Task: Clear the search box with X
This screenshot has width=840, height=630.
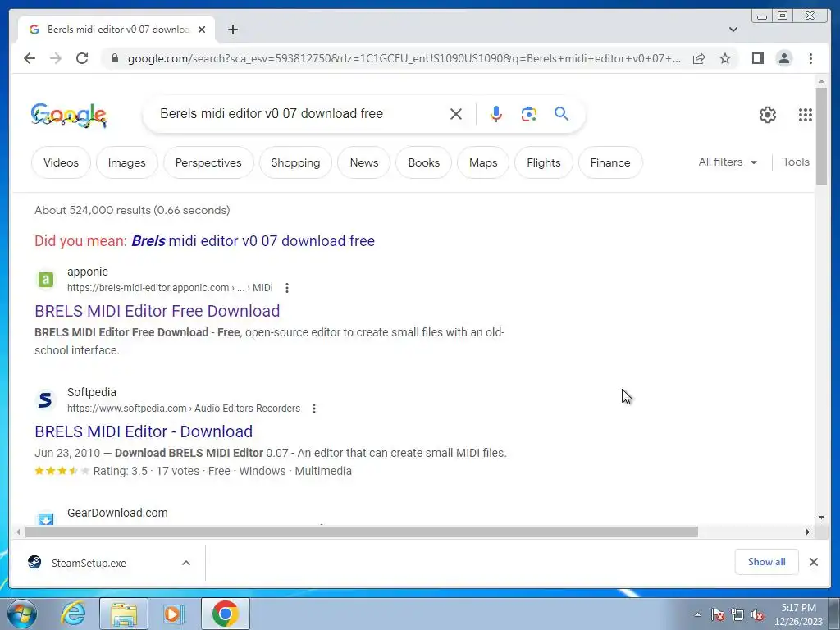Action: [456, 113]
